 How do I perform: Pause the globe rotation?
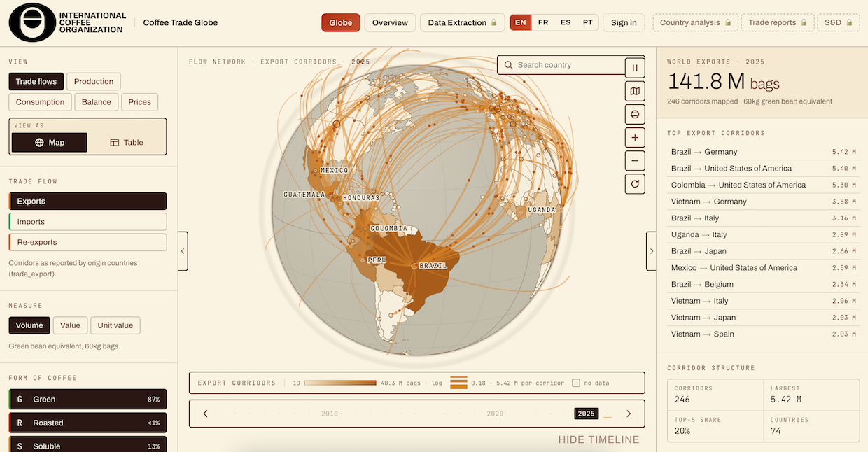click(635, 68)
